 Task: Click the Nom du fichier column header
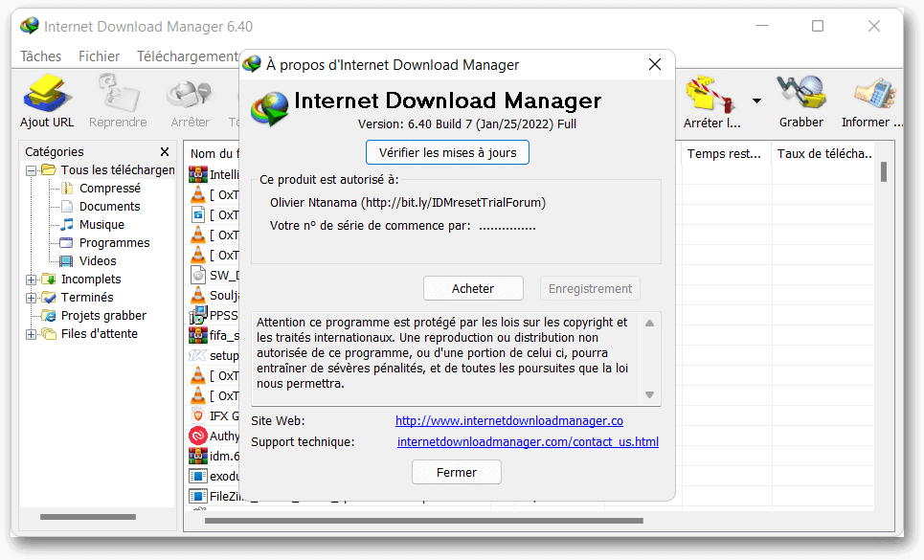[214, 154]
